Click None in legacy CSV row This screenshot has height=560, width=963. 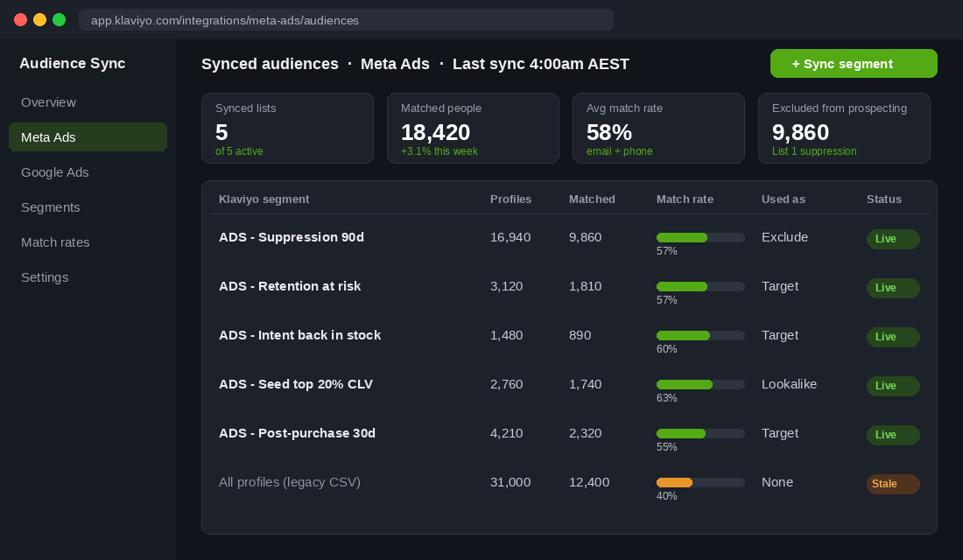777,483
